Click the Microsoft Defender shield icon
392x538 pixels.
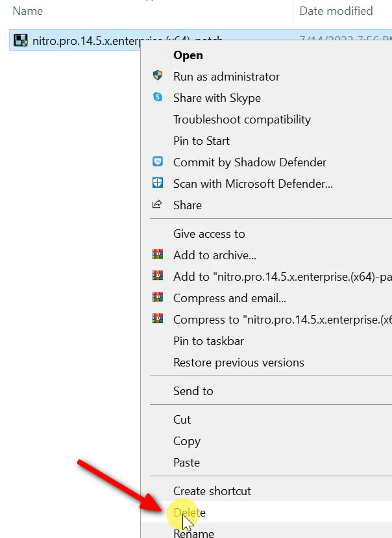[158, 183]
